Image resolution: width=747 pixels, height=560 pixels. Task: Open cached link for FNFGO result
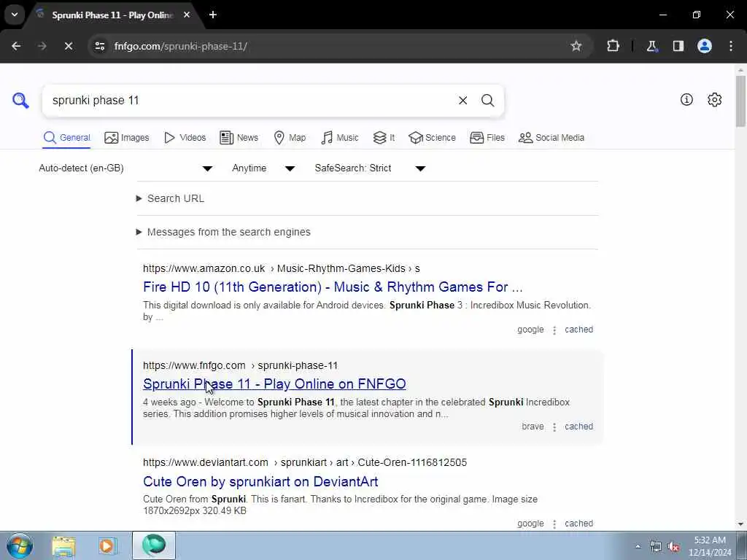[x=578, y=427]
